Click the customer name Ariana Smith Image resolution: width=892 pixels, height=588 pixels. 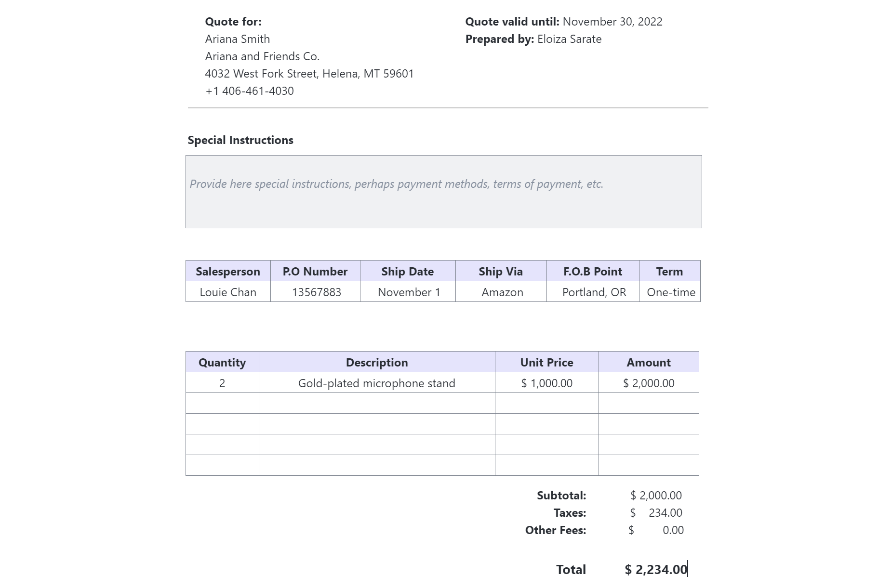pyautogui.click(x=237, y=39)
